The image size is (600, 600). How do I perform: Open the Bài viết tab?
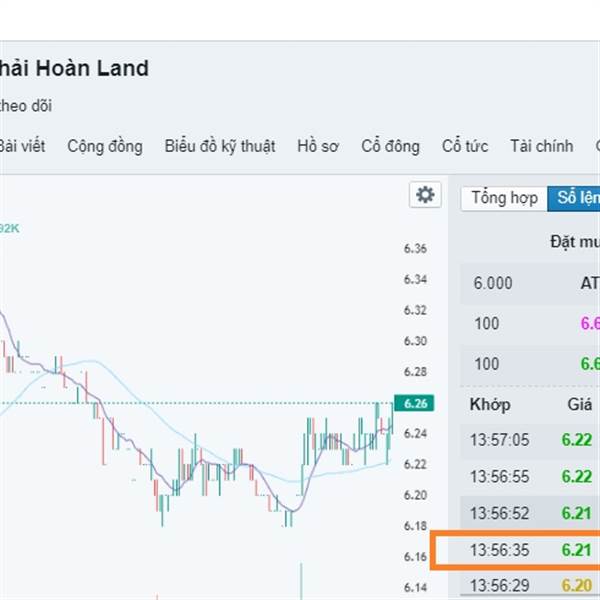pyautogui.click(x=22, y=146)
